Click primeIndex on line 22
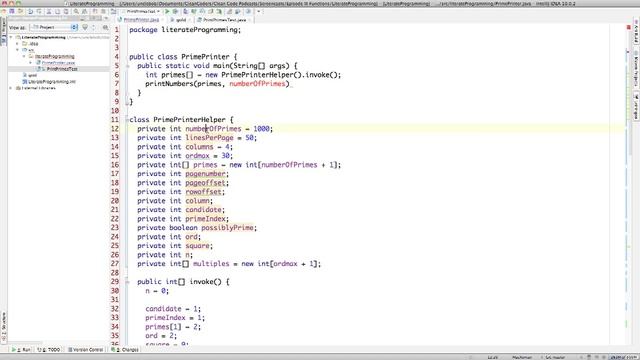 (x=205, y=219)
